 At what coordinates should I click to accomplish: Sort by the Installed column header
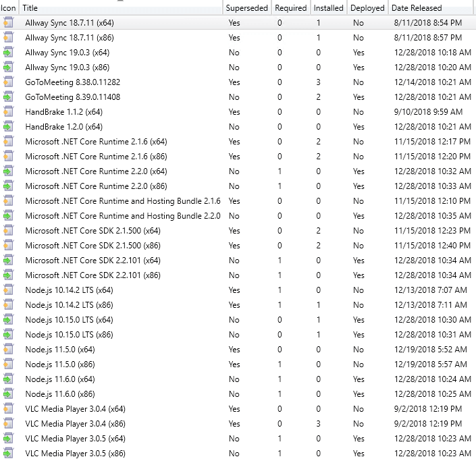[328, 8]
